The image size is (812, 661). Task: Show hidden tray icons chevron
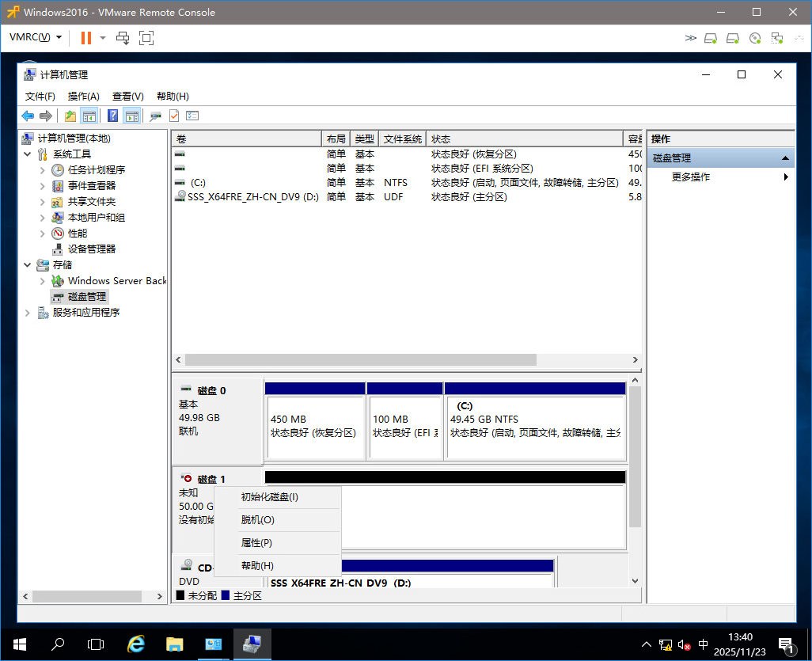(647, 645)
